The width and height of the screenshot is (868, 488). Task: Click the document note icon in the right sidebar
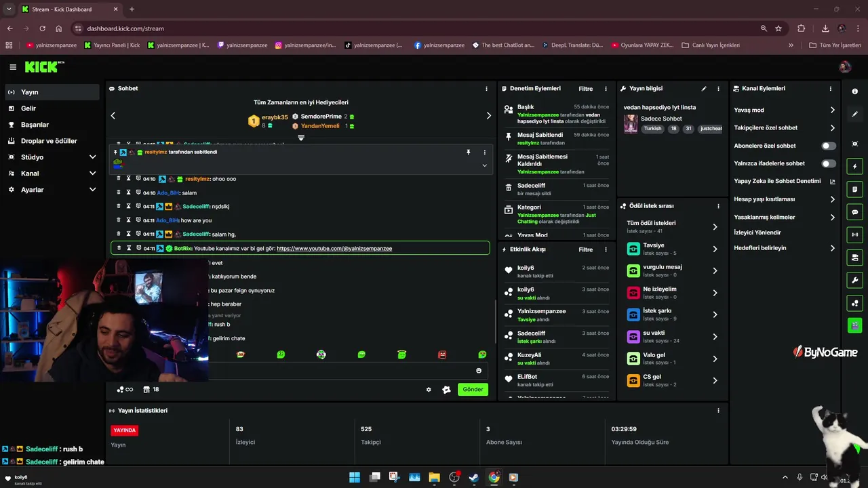(x=854, y=189)
